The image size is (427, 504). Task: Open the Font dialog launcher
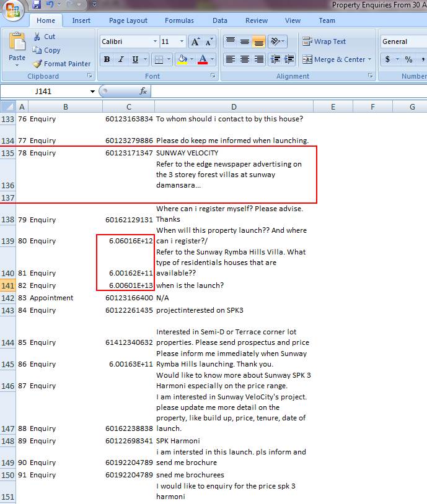pyautogui.click(x=213, y=76)
